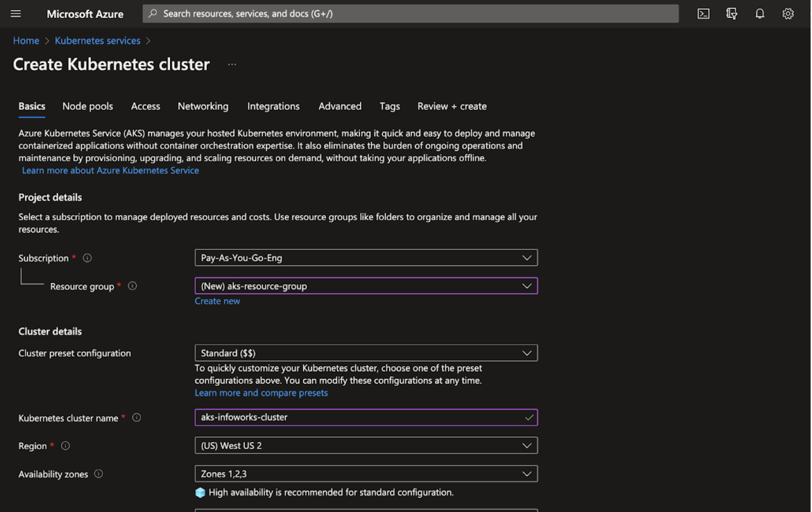
Task: Open the Region dropdown
Action: tap(366, 445)
